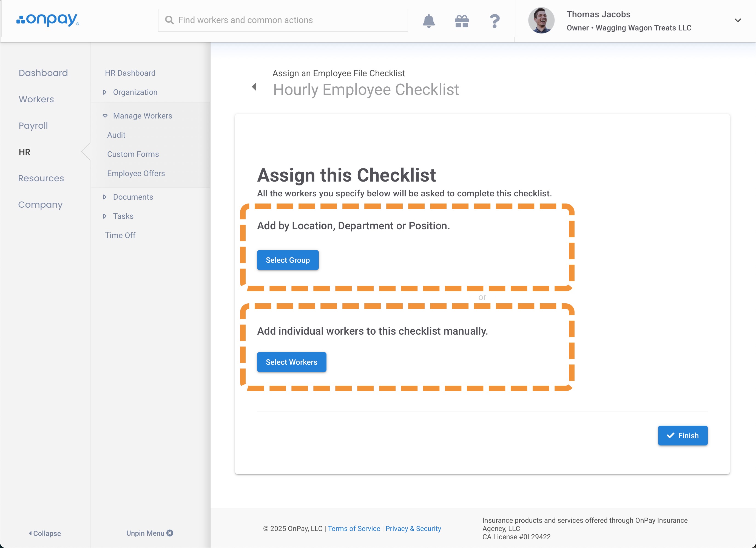
Task: Open the notifications bell
Action: (x=429, y=21)
